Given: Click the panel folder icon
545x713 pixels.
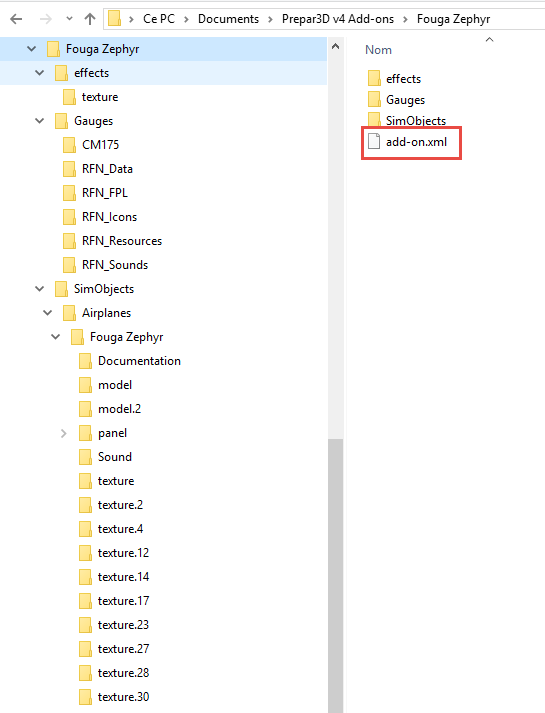Looking at the screenshot, I should tap(85, 433).
